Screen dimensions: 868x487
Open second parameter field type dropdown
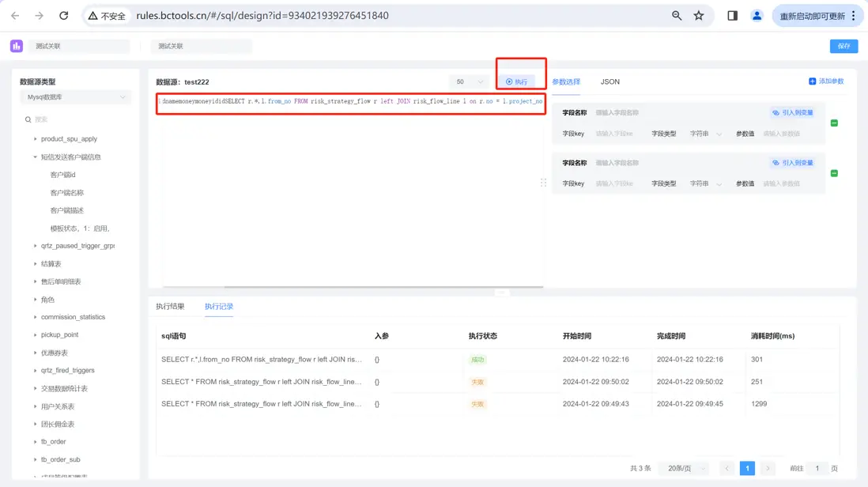705,183
